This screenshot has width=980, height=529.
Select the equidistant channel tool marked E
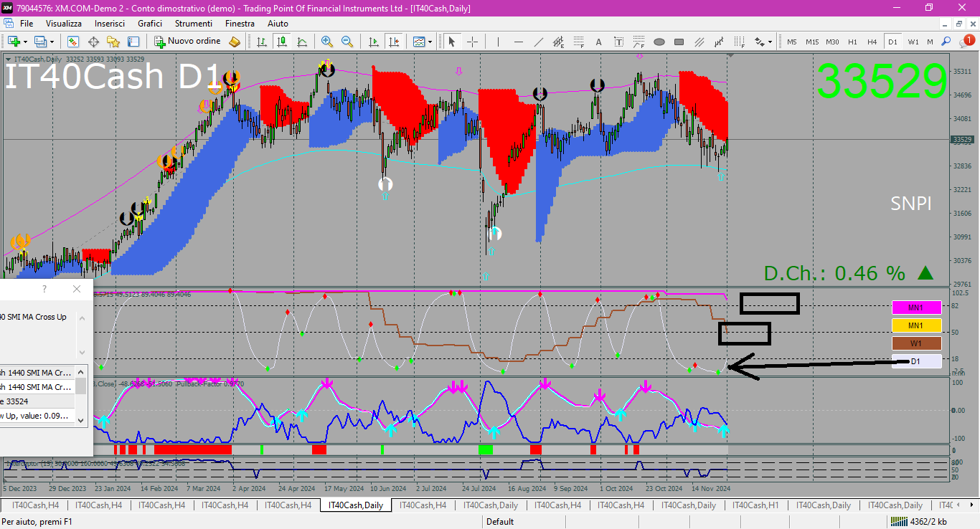(559, 42)
